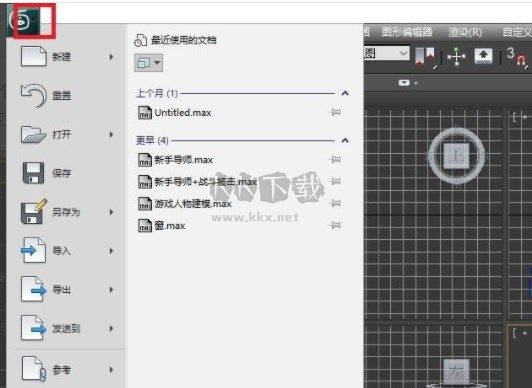This screenshot has height=388, width=532.
Task: Expand the submenu arrow beside 参考
Action: click(111, 370)
